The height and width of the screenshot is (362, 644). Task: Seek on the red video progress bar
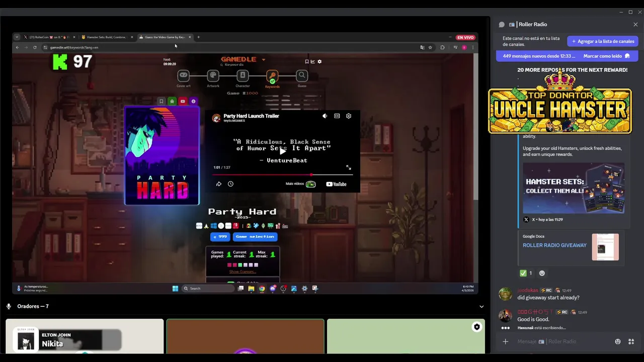(x=282, y=175)
